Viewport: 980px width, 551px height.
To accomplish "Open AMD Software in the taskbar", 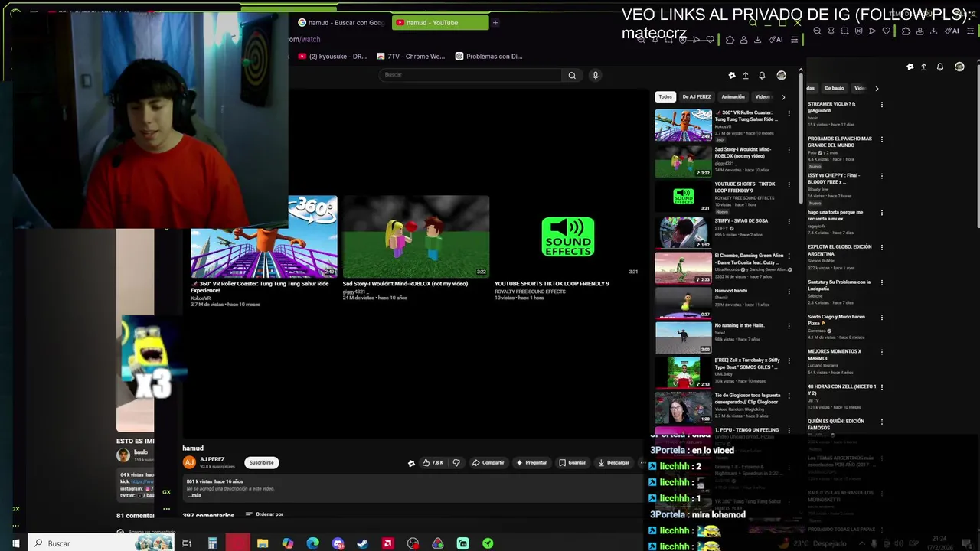I will [x=387, y=543].
